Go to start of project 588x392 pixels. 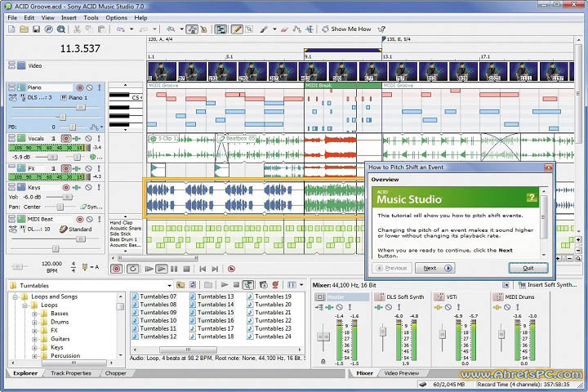point(203,269)
